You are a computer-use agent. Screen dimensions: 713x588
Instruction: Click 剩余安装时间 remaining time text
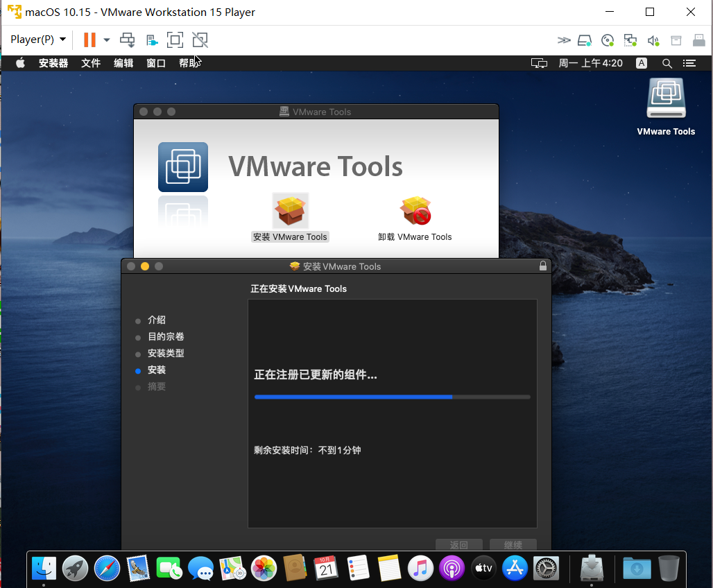point(307,450)
